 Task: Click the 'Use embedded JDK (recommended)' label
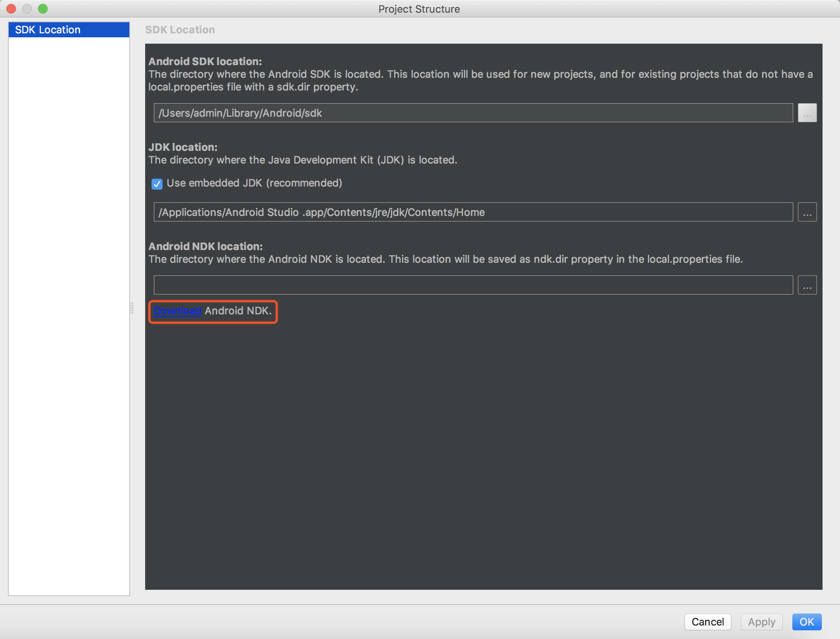254,183
